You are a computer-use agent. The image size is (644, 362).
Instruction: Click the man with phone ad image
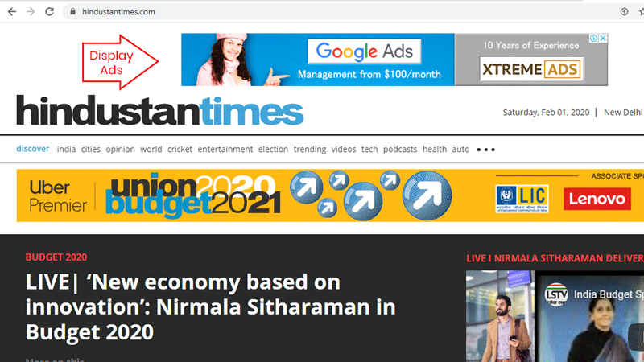[x=500, y=316]
